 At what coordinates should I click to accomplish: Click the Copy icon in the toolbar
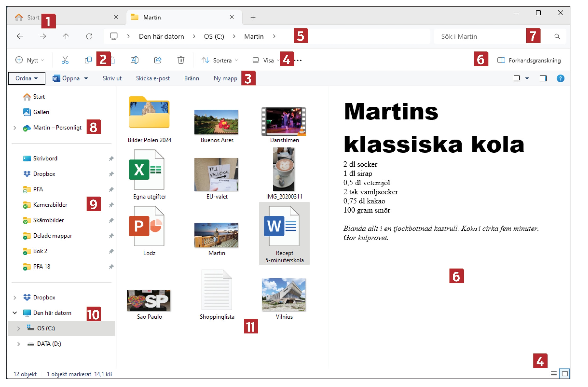(88, 60)
